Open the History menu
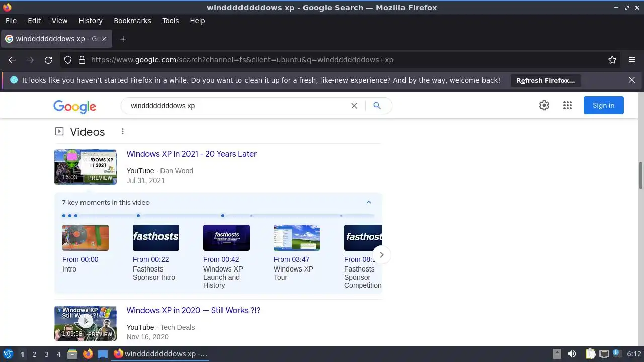Image resolution: width=644 pixels, height=362 pixels. 91,21
